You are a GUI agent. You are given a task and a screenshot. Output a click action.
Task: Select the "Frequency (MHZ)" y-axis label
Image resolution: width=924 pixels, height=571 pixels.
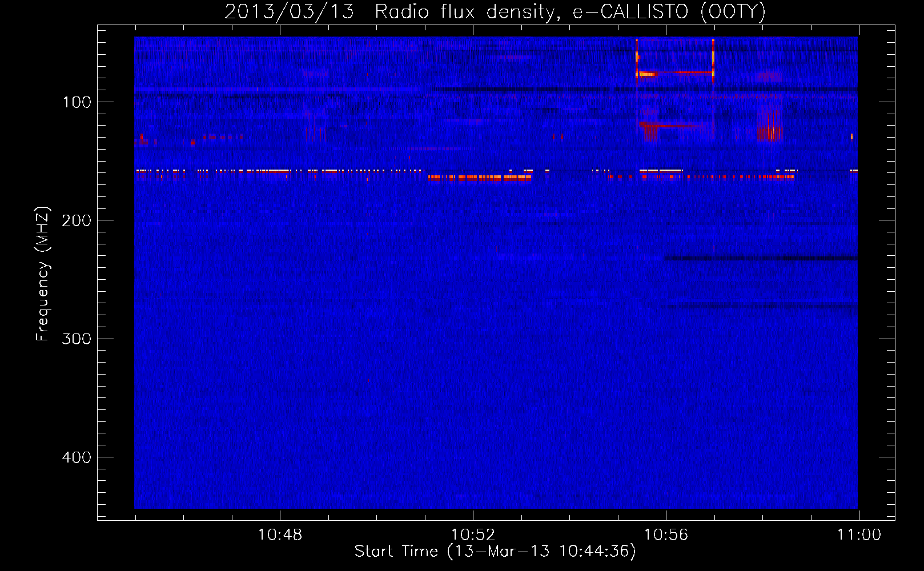(x=43, y=274)
